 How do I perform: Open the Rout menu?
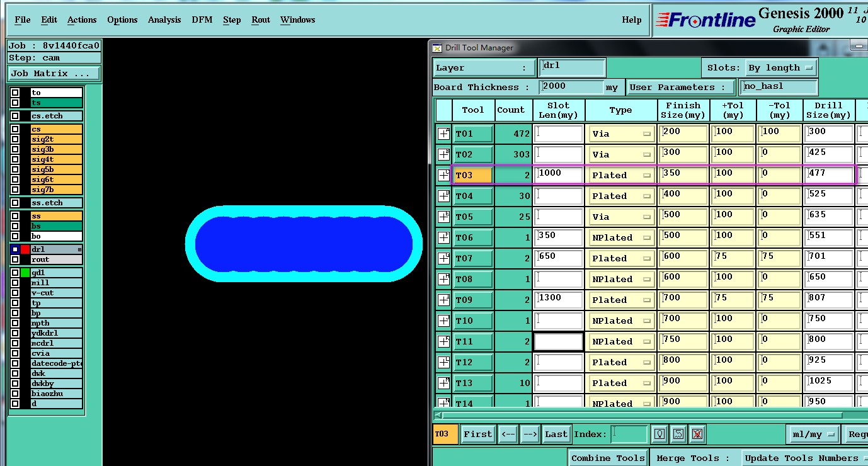261,20
